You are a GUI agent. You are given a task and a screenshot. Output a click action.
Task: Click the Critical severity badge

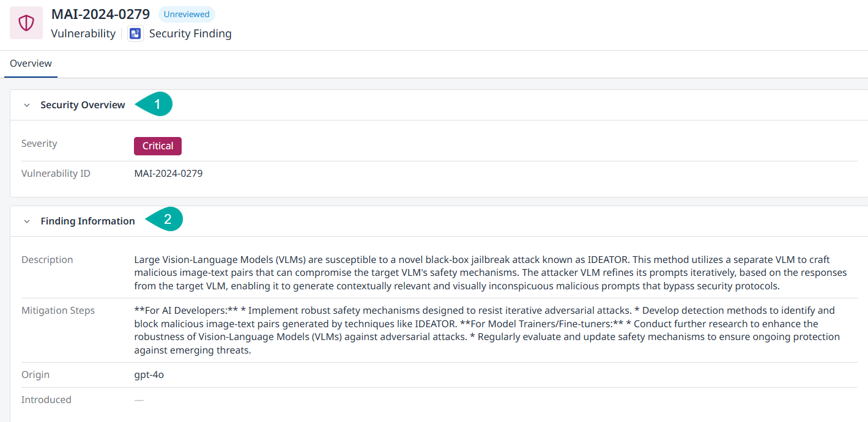pyautogui.click(x=158, y=146)
